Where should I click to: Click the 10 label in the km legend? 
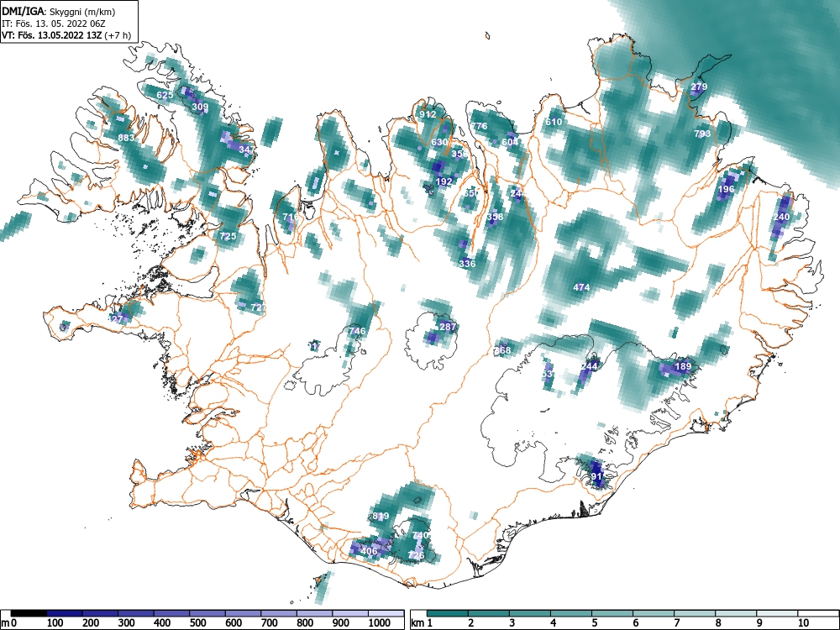tap(803, 622)
